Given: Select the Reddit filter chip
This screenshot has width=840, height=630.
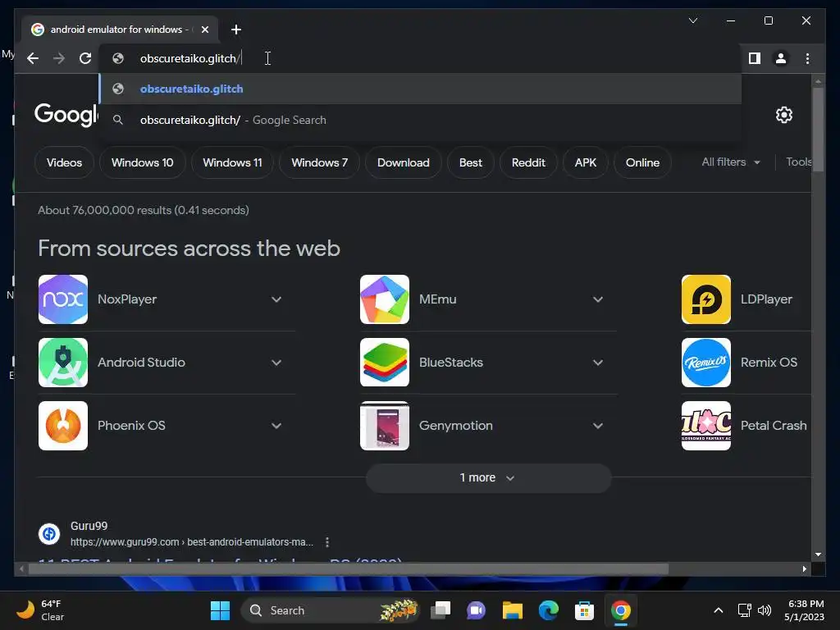Looking at the screenshot, I should point(528,163).
